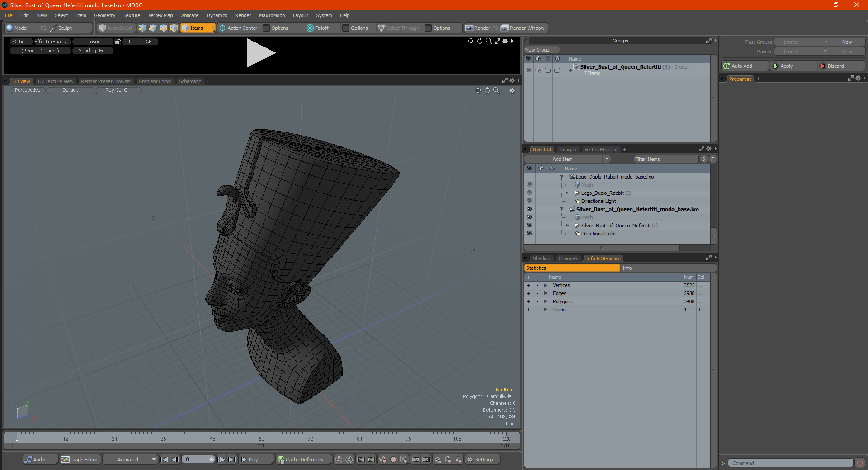
Task: Click preview panel zoom magnifier icon
Action: (x=489, y=41)
